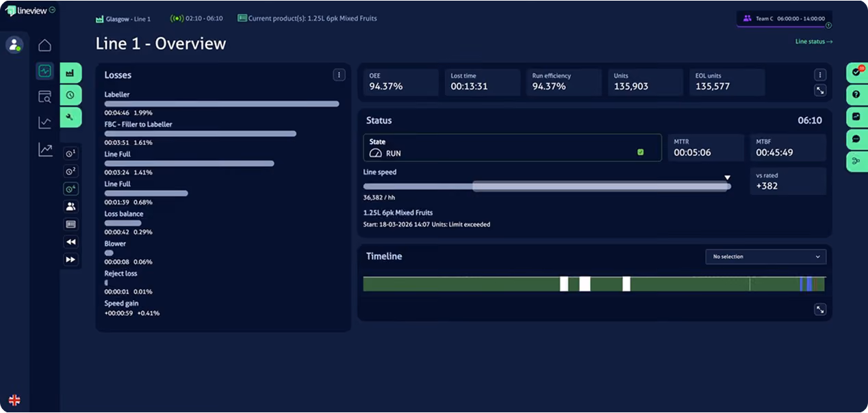Image resolution: width=868 pixels, height=413 pixels.
Task: Switch language via the UK flag icon
Action: click(14, 400)
